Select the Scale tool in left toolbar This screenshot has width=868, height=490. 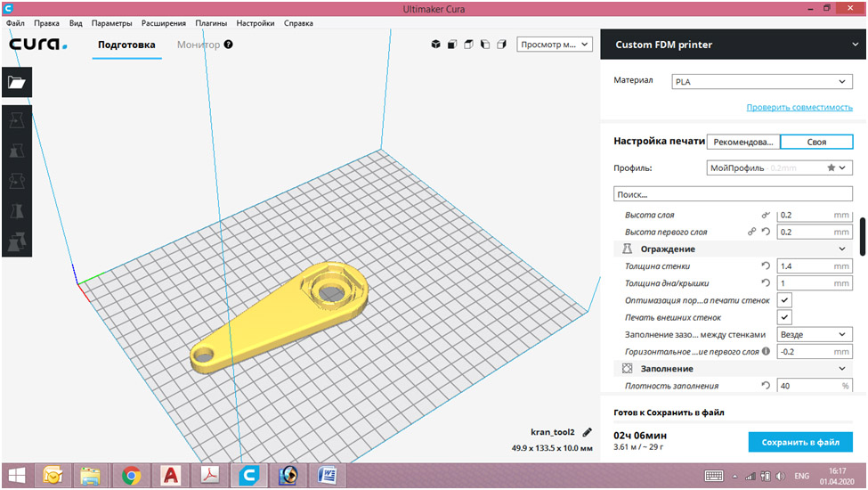click(17, 151)
